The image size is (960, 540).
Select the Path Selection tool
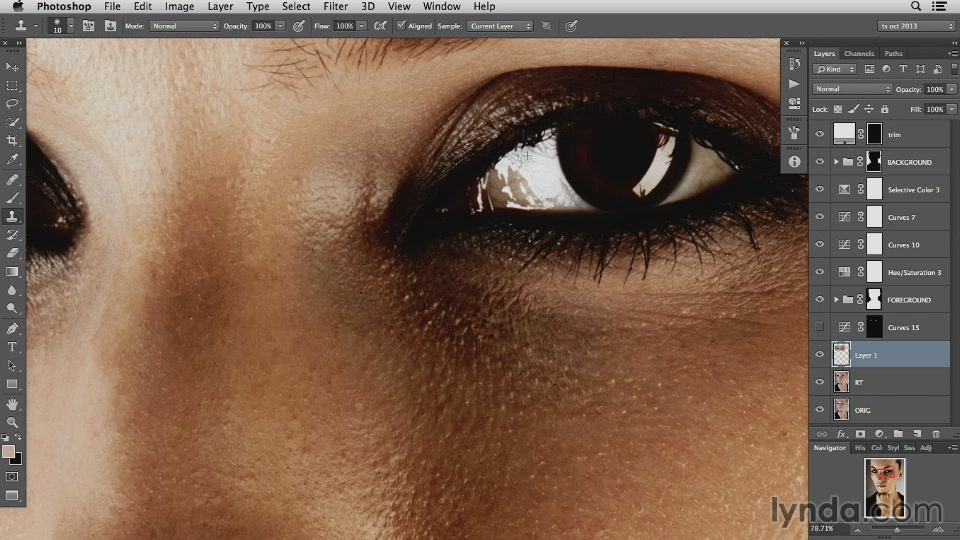12,366
